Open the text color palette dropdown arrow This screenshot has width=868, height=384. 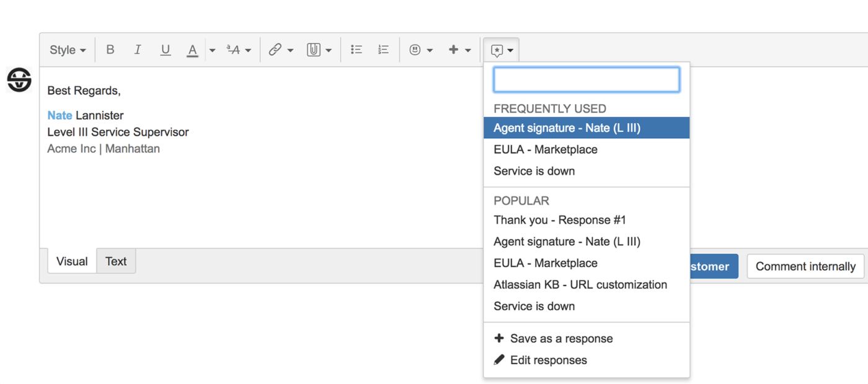tap(212, 50)
